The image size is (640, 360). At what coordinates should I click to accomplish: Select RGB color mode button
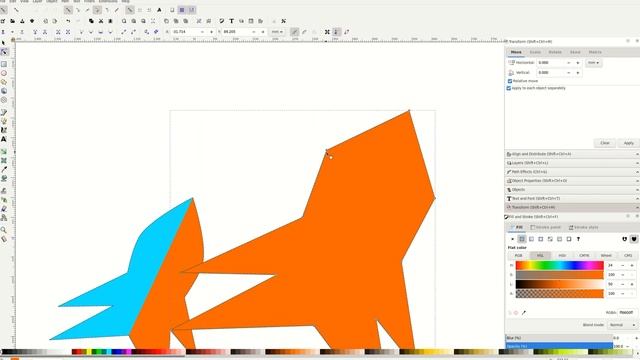(518, 256)
